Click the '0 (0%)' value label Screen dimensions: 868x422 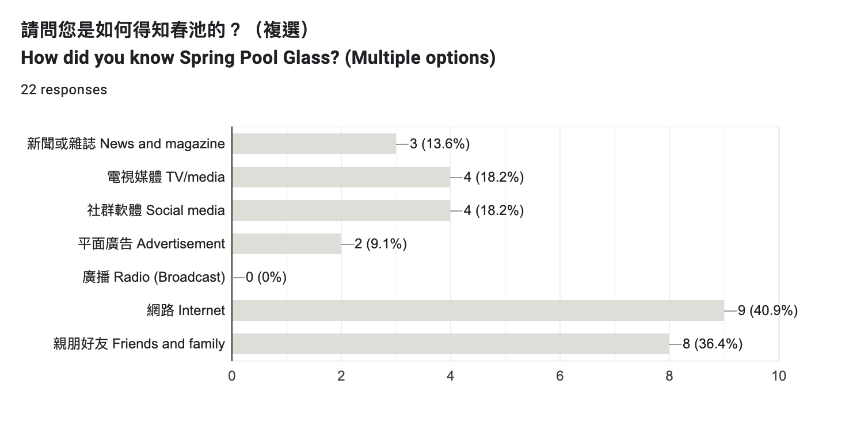pyautogui.click(x=267, y=277)
